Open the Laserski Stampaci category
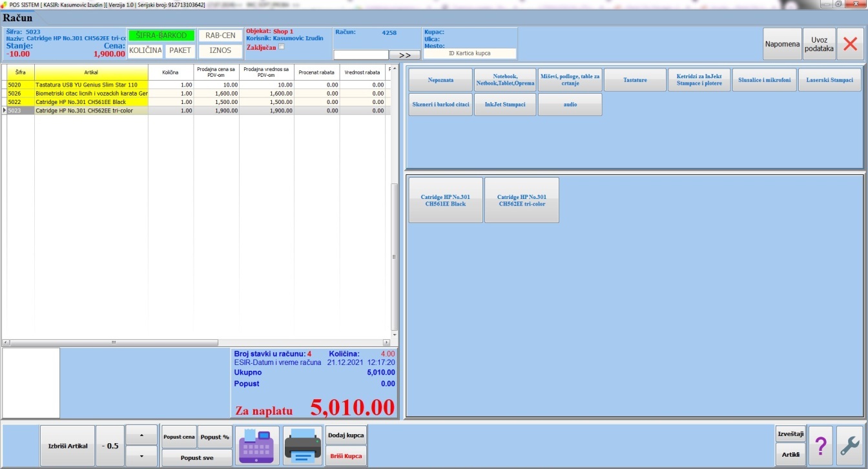 click(829, 80)
